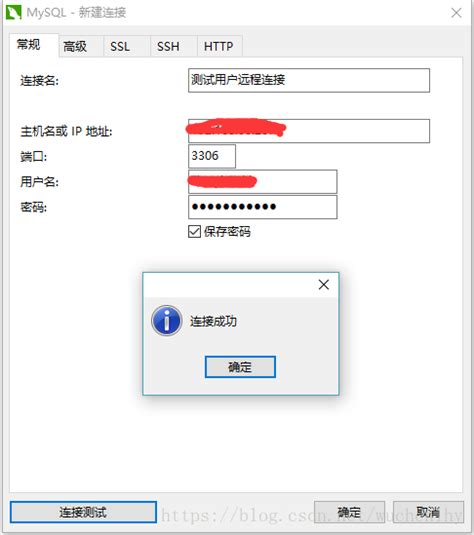Click the 连接测试 button
The image size is (474, 535).
coord(83,512)
